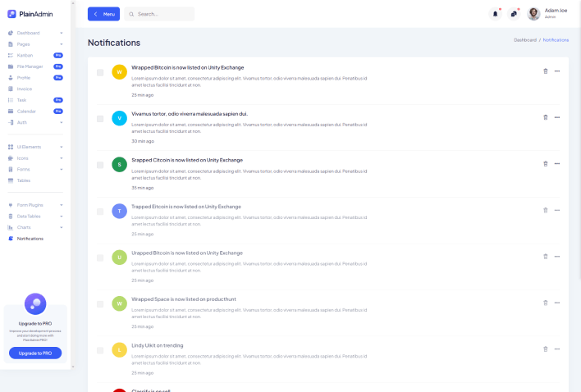Image resolution: width=581 pixels, height=392 pixels.
Task: Go to Tables in the sidebar
Action: tap(24, 180)
